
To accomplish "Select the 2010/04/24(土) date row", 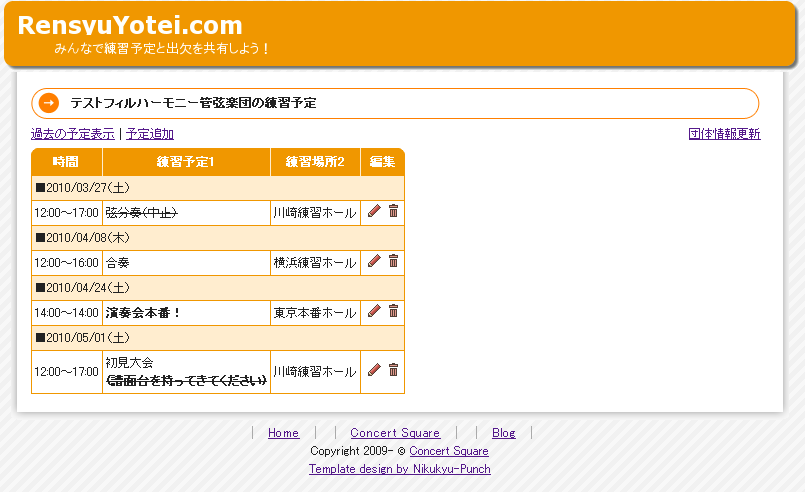I will click(x=218, y=288).
